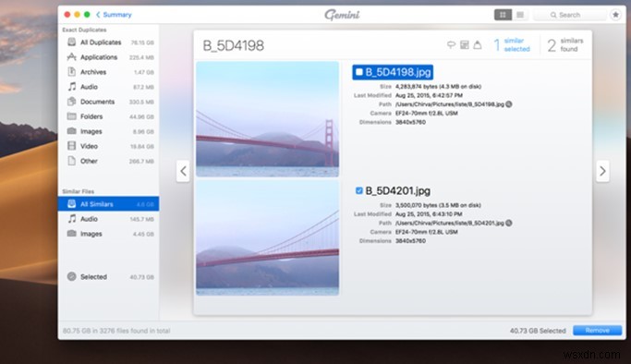Click the B_5D4198 group title
This screenshot has width=631, height=364.
(x=234, y=45)
